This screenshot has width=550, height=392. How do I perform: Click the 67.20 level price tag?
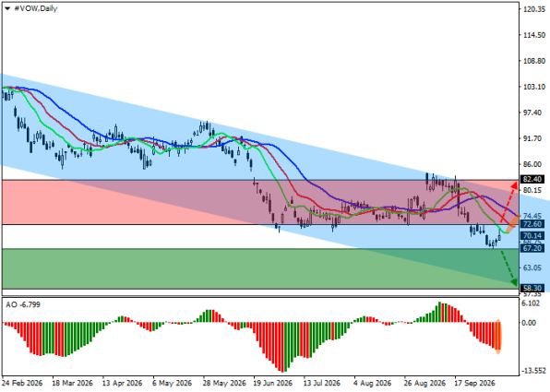[532, 248]
